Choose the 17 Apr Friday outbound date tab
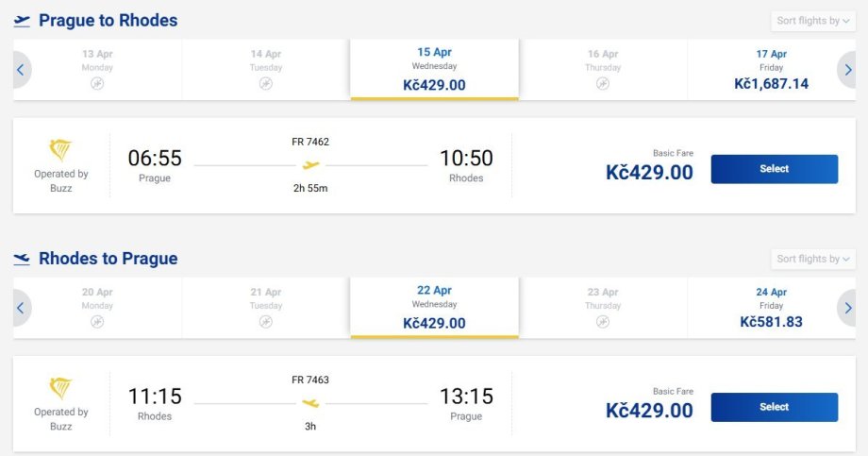Screen dimensions: 868x456 point(771,70)
